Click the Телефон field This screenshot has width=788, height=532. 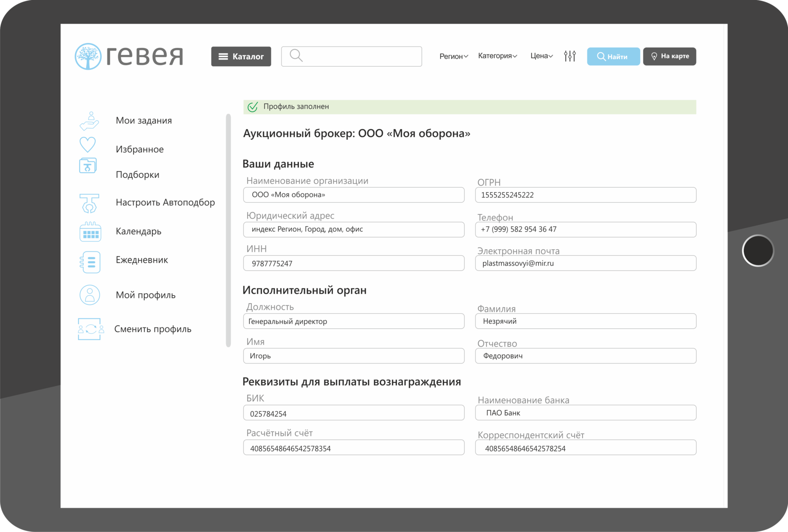coord(585,229)
